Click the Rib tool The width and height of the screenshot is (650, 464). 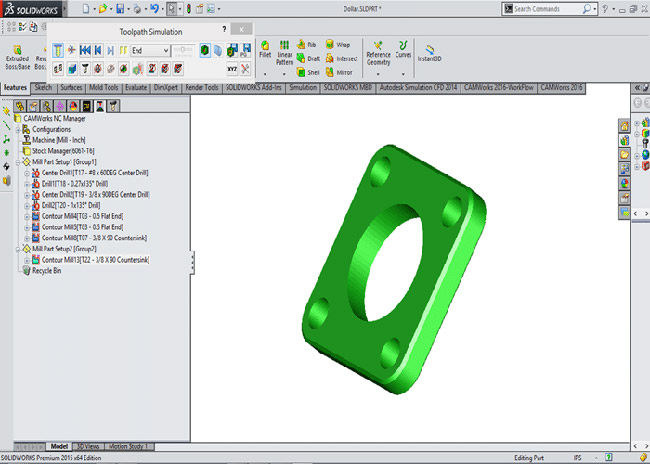click(x=307, y=44)
